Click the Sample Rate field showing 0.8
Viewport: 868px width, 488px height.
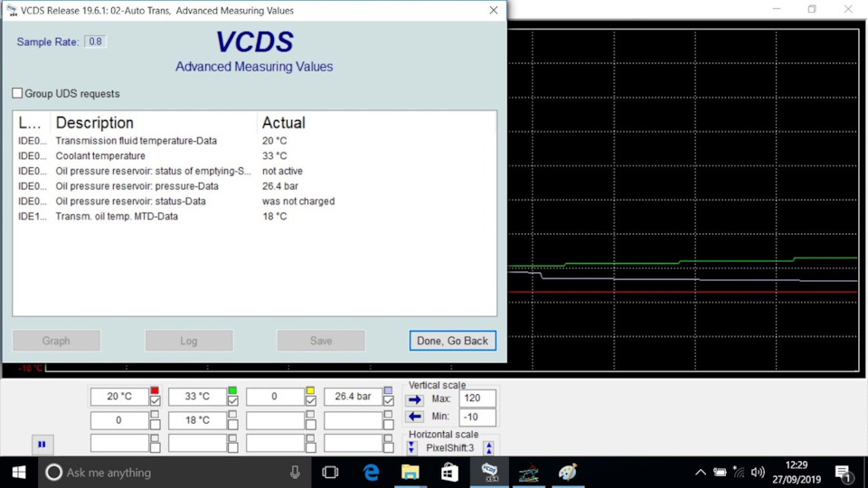(x=95, y=42)
